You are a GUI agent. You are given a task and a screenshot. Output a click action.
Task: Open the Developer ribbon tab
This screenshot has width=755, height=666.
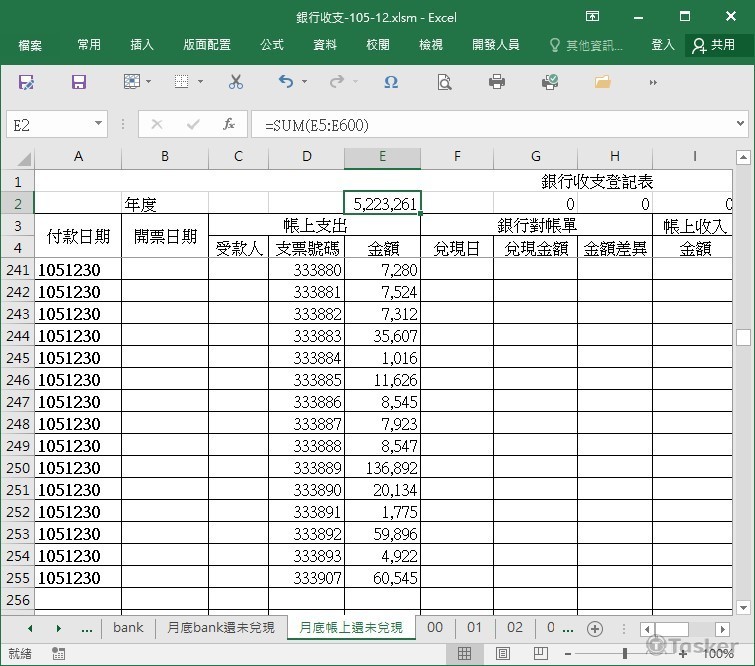click(495, 45)
